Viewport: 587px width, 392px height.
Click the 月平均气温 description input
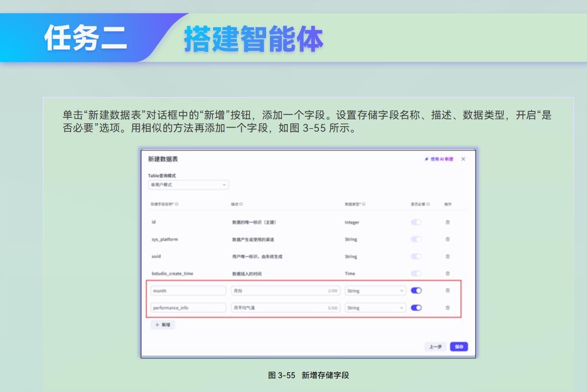pyautogui.click(x=285, y=308)
